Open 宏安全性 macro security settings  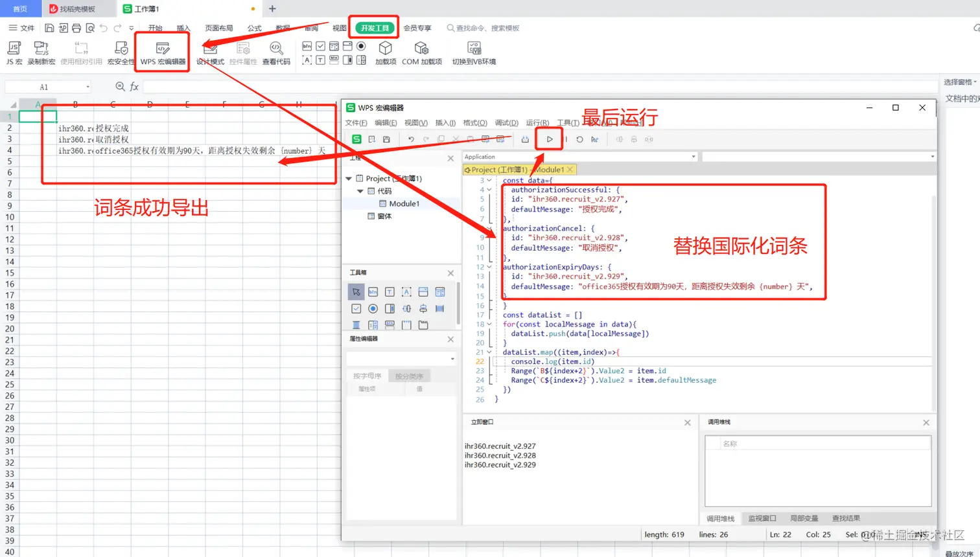pyautogui.click(x=121, y=52)
